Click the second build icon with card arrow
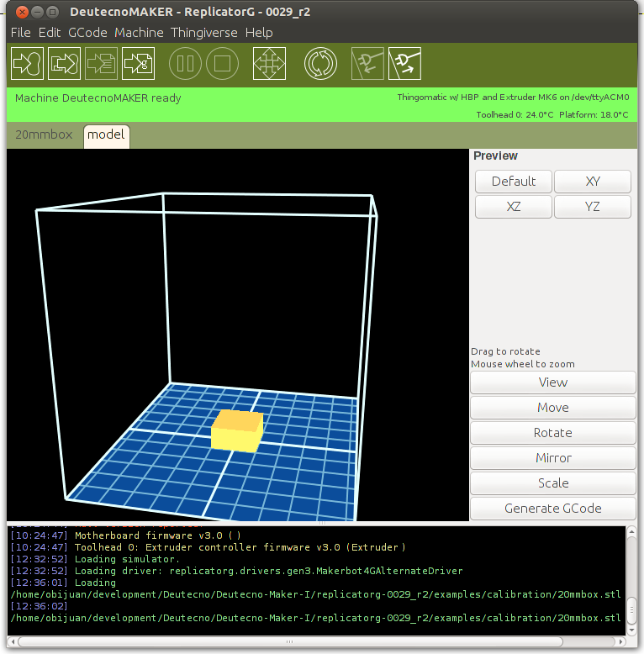 [x=64, y=63]
